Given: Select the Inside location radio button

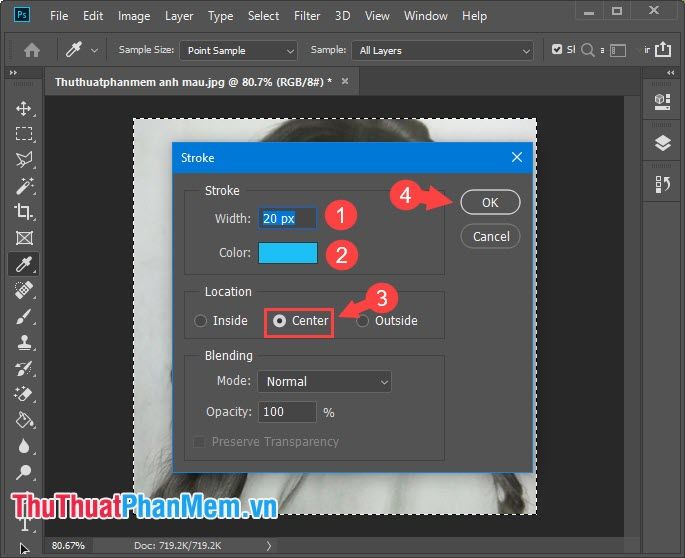Looking at the screenshot, I should coord(200,321).
